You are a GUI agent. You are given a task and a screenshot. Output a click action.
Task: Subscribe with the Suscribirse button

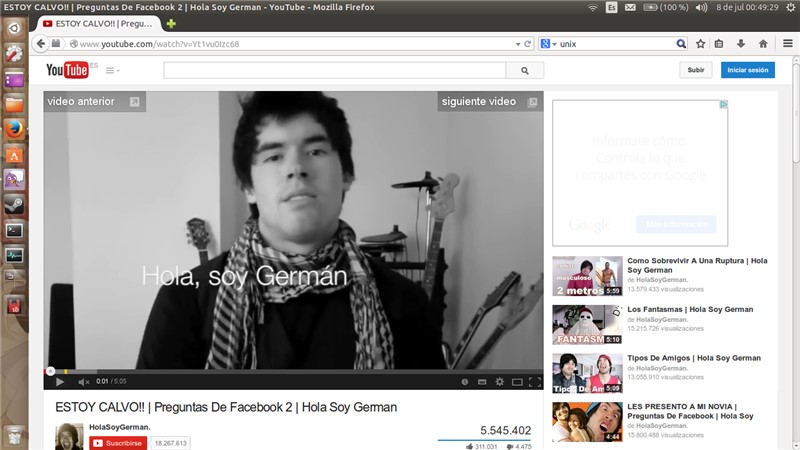pyautogui.click(x=118, y=443)
